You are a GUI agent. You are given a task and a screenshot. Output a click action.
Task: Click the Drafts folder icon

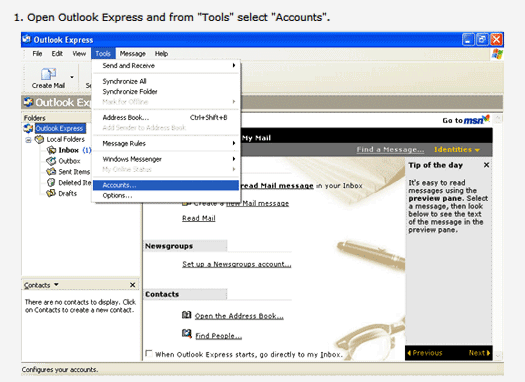coord(51,193)
